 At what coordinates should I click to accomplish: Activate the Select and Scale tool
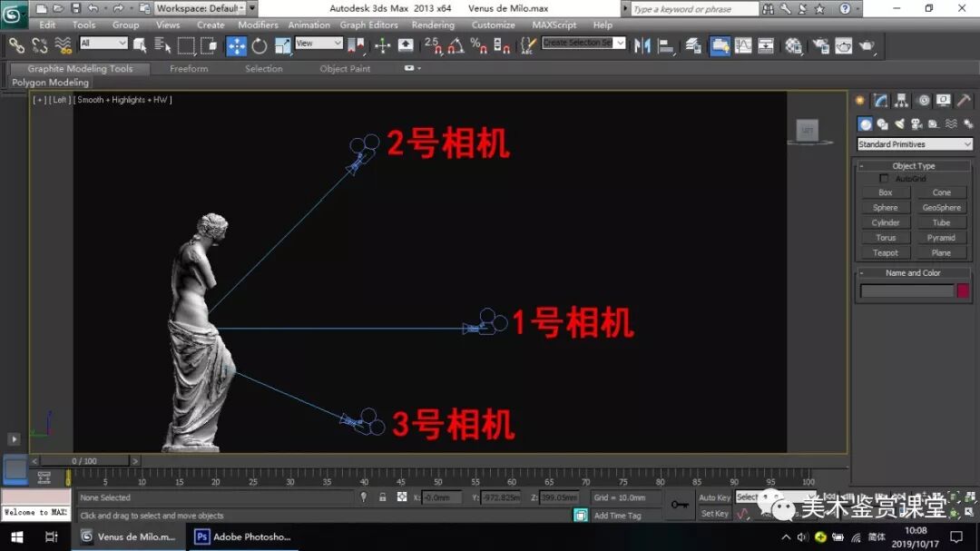point(282,45)
